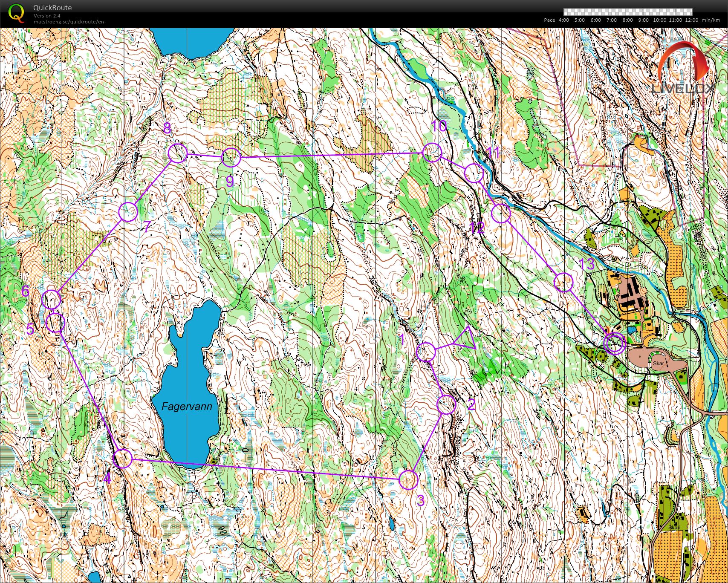Click the purple "13" control number label

(587, 264)
